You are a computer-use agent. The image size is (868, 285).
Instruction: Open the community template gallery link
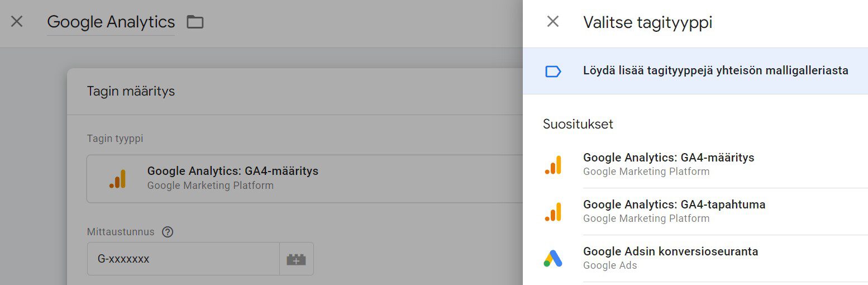(x=716, y=71)
